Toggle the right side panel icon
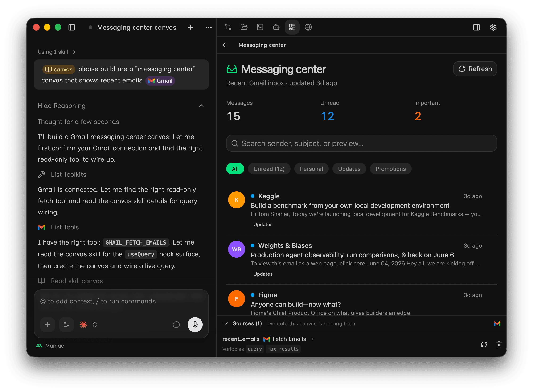Image resolution: width=533 pixels, height=392 pixels. point(476,28)
